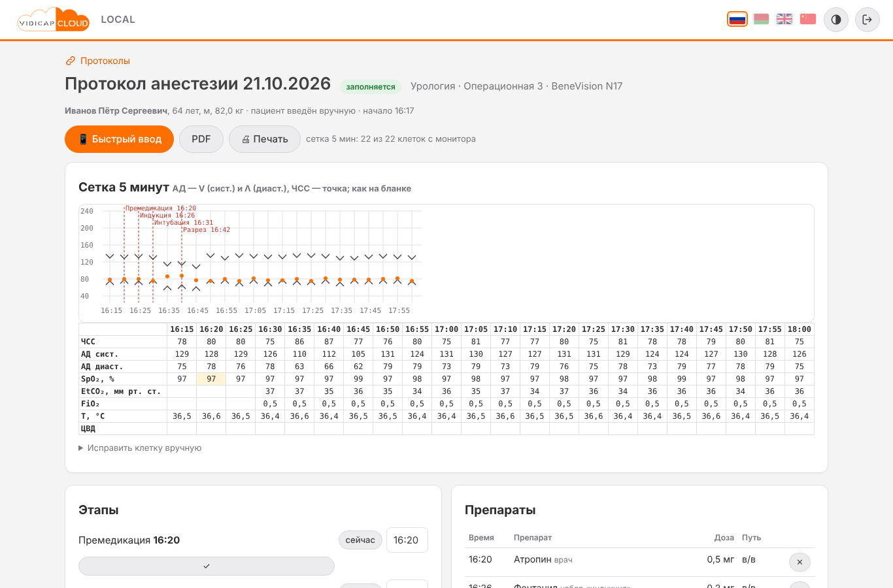
Task: Click the Этапы section heading
Action: pyautogui.click(x=99, y=510)
